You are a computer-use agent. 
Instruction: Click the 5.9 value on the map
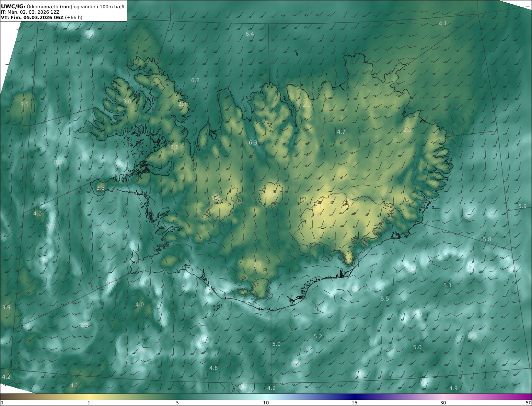click(522, 206)
